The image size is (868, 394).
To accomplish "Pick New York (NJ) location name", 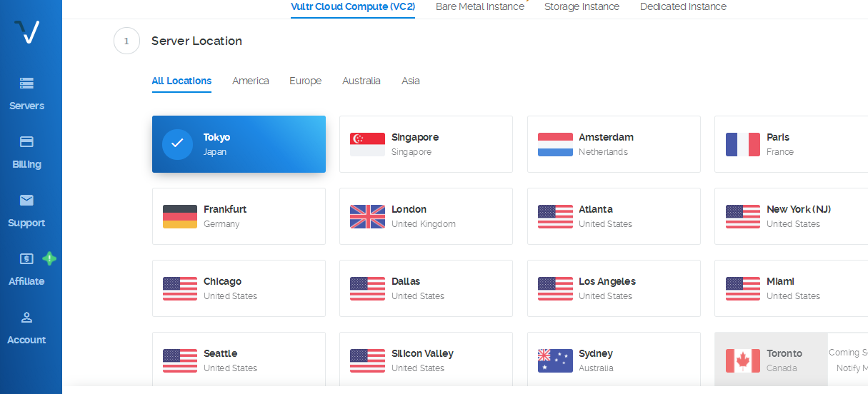I will pyautogui.click(x=799, y=209).
